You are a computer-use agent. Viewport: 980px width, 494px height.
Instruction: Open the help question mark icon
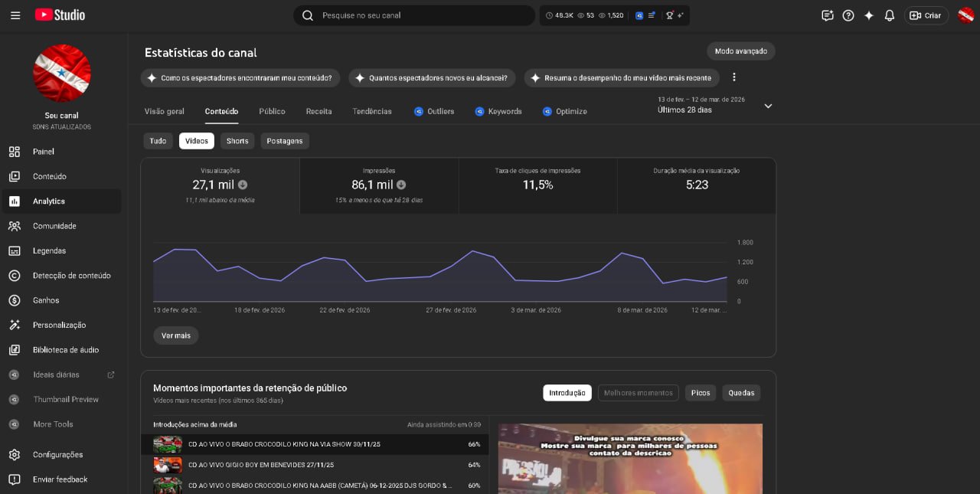(848, 15)
